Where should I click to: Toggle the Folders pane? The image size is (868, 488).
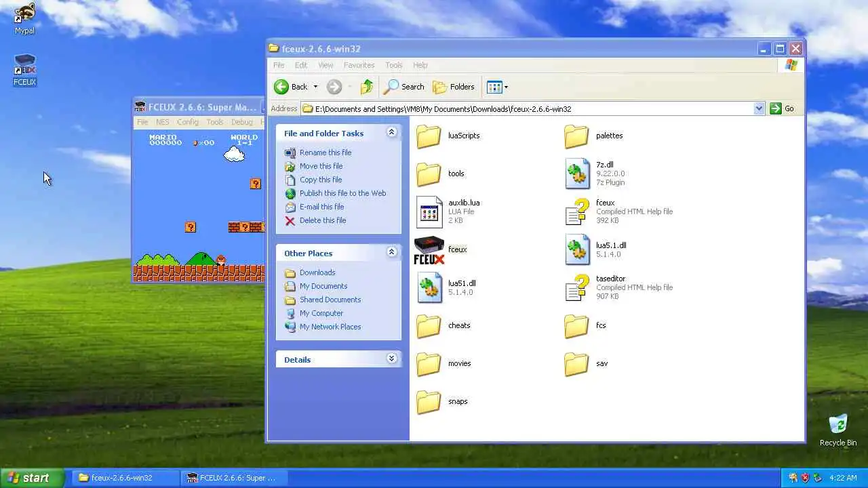[x=454, y=87]
